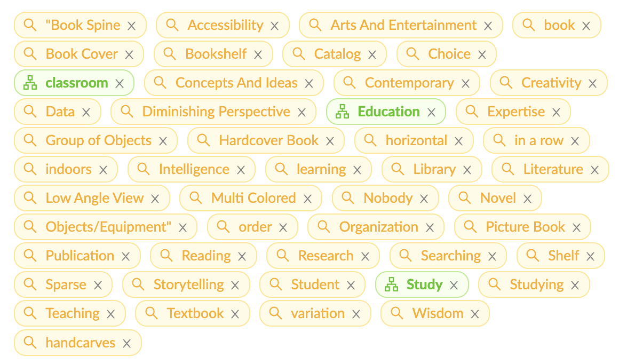Viewport: 619px width, 364px height.
Task: Click the search icon on Wisdom tag
Action: (x=396, y=313)
